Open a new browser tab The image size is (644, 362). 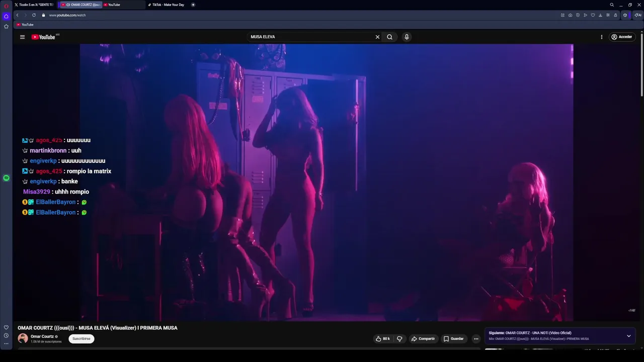pyautogui.click(x=193, y=5)
